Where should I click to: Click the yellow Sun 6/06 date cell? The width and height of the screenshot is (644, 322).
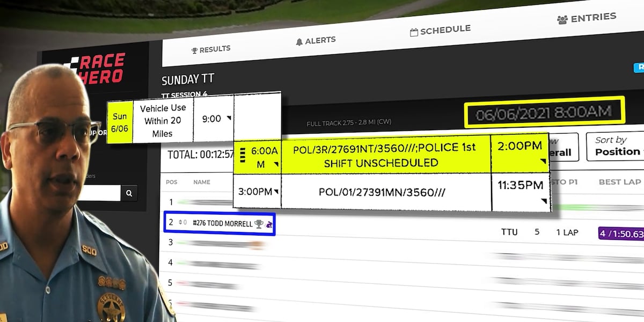[x=119, y=121]
